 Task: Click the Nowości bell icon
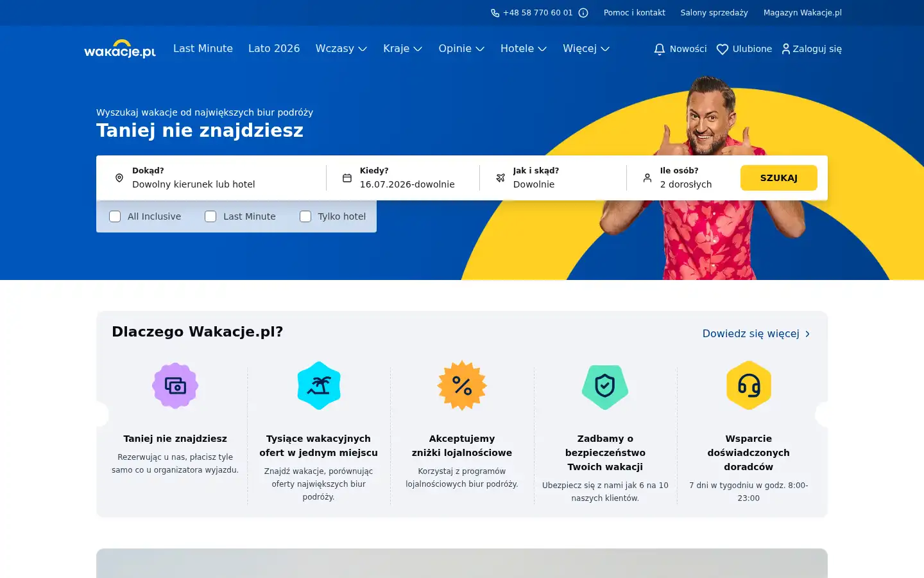coord(660,49)
